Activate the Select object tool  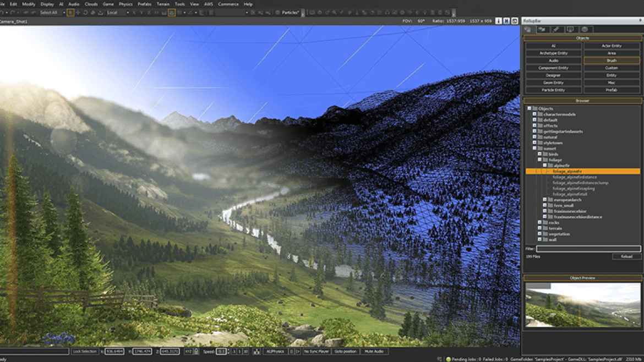click(70, 13)
